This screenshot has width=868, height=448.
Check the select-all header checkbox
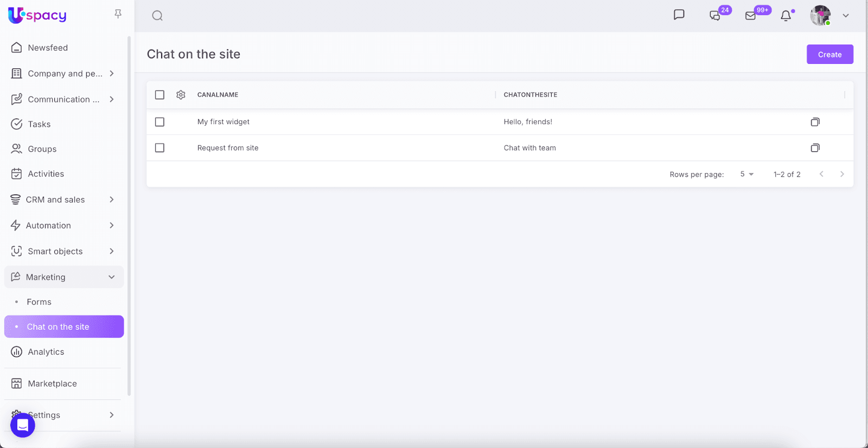tap(159, 95)
